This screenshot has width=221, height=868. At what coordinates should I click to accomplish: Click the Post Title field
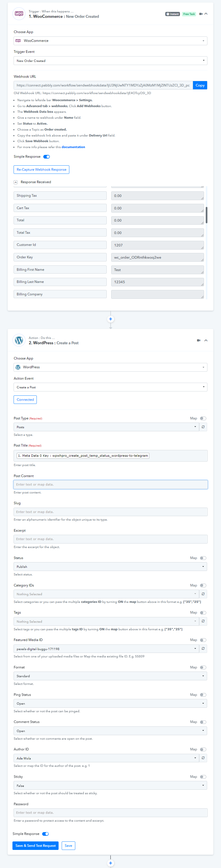(110, 456)
